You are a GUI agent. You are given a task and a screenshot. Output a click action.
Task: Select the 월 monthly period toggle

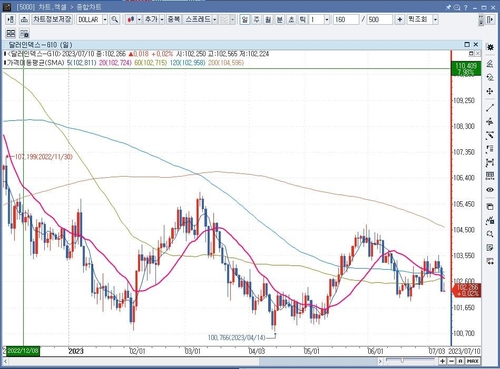point(268,20)
